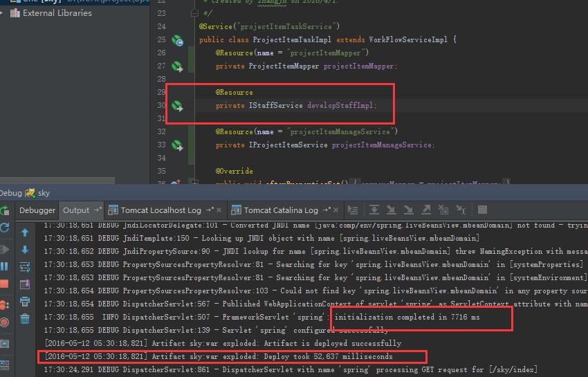
Task: Pause the running program
Action: (x=5, y=266)
